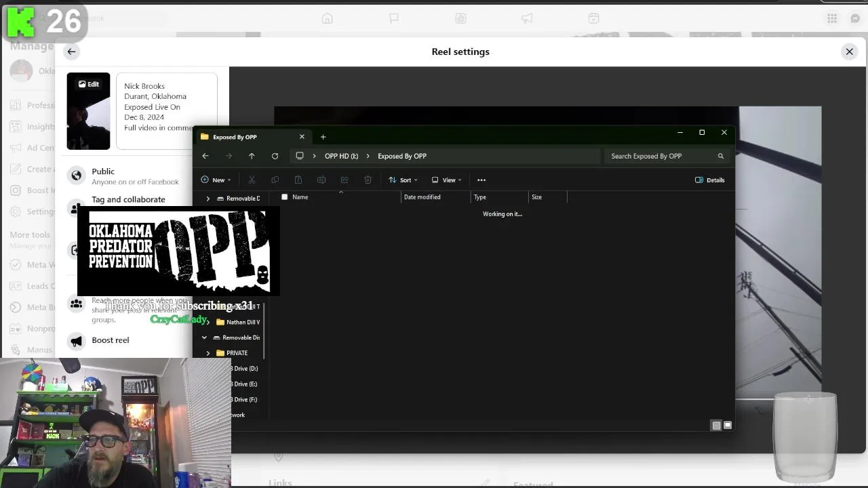Open the Messenger icon

click(x=855, y=18)
